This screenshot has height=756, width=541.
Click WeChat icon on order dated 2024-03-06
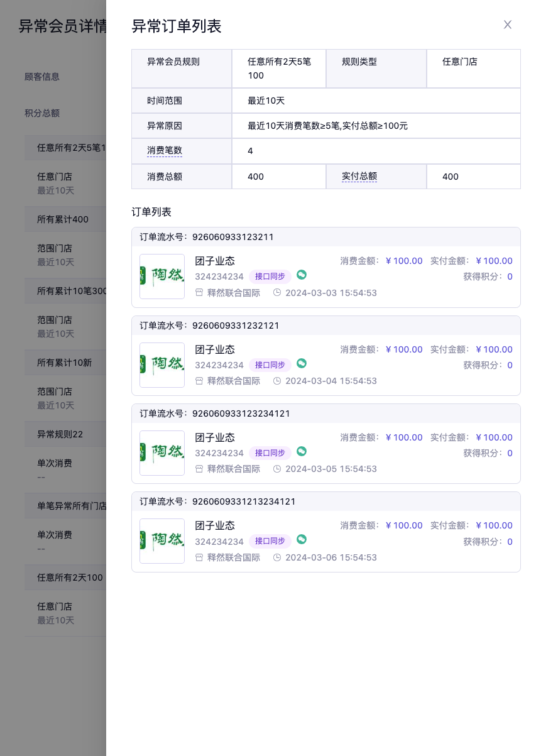pos(302,539)
